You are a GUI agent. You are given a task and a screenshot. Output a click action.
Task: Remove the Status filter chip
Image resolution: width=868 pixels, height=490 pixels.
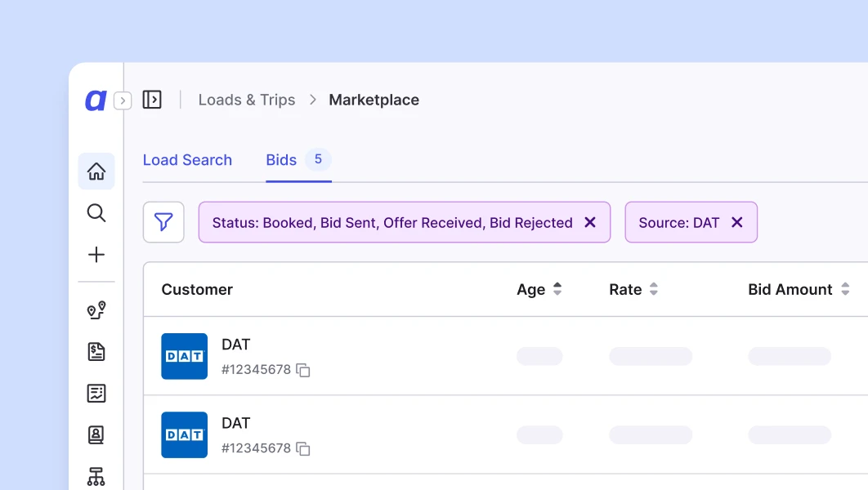point(590,222)
